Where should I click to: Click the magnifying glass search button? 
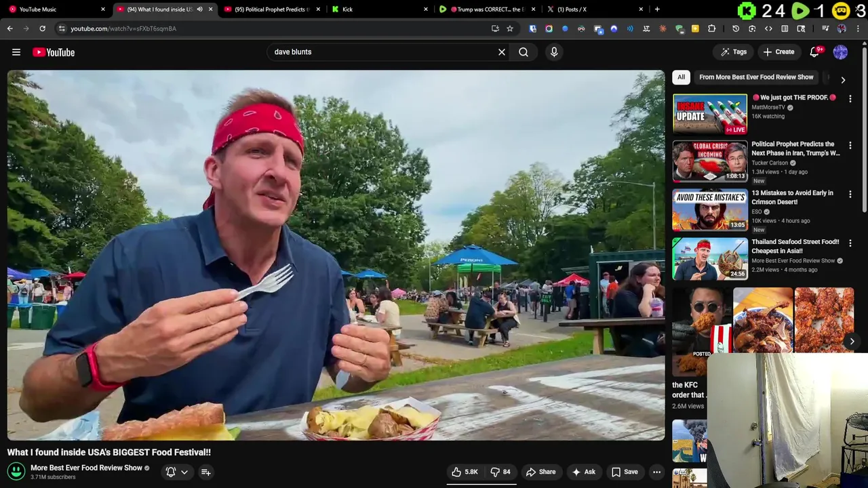coord(524,52)
